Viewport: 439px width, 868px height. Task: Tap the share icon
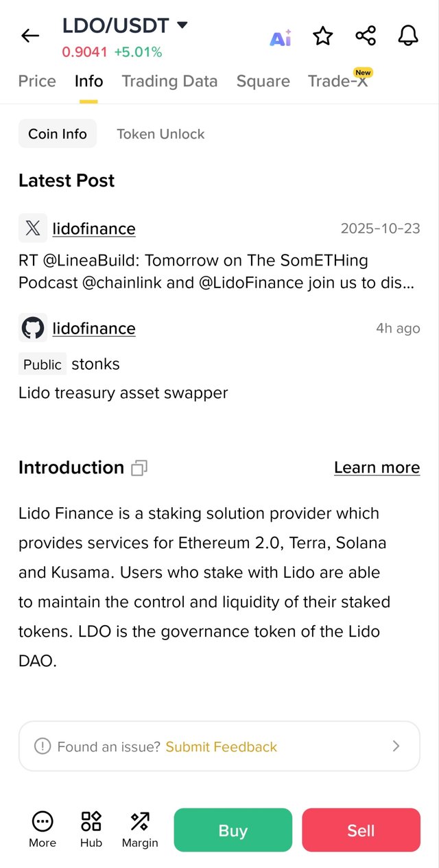pos(366,36)
